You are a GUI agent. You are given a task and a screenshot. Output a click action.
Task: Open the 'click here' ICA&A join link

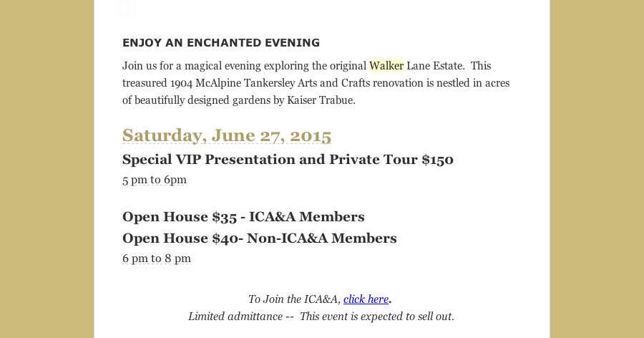(366, 299)
